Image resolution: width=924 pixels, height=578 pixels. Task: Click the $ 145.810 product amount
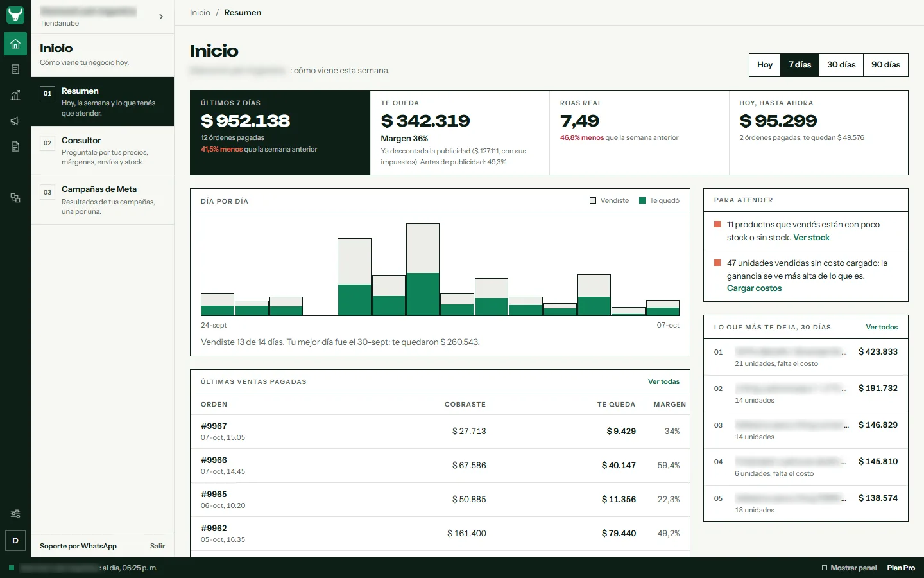click(878, 462)
